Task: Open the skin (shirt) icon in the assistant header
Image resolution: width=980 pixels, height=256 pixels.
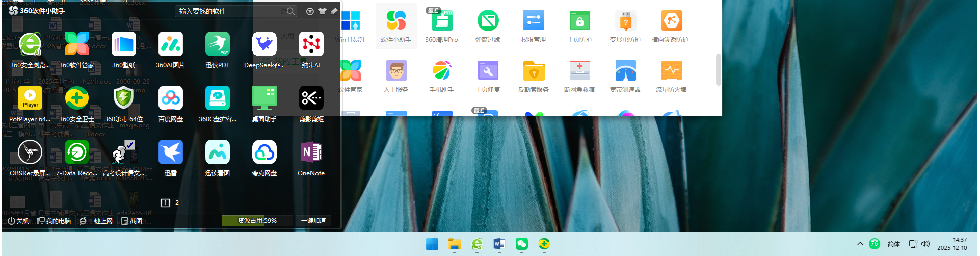Action: click(322, 11)
